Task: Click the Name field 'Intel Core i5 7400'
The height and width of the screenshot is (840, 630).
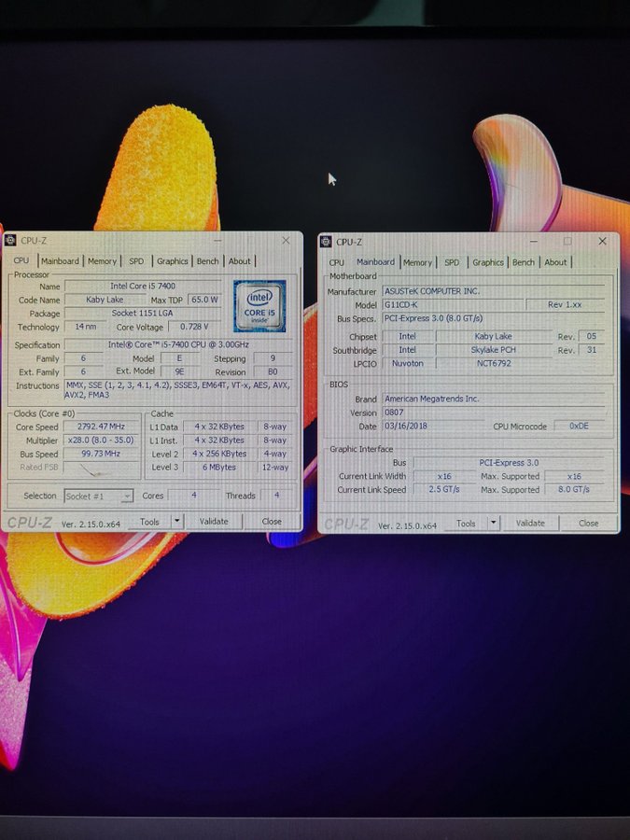Action: click(x=143, y=287)
